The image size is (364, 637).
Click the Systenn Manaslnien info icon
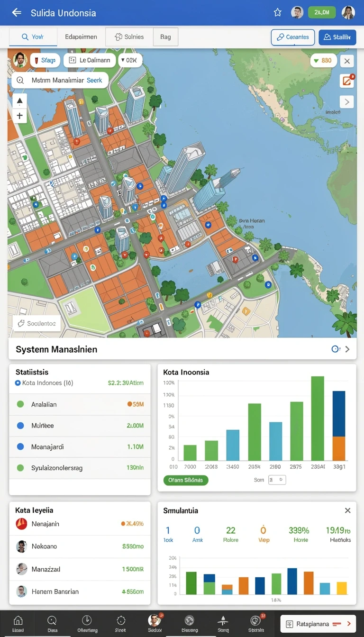(x=336, y=349)
